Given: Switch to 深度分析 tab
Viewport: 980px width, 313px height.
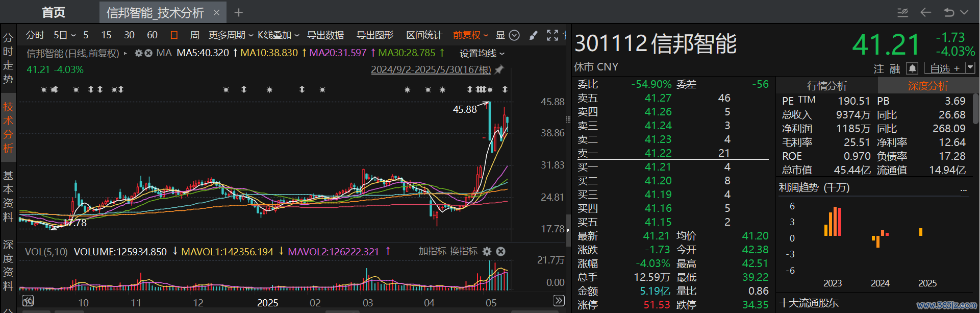Looking at the screenshot, I should tap(927, 86).
